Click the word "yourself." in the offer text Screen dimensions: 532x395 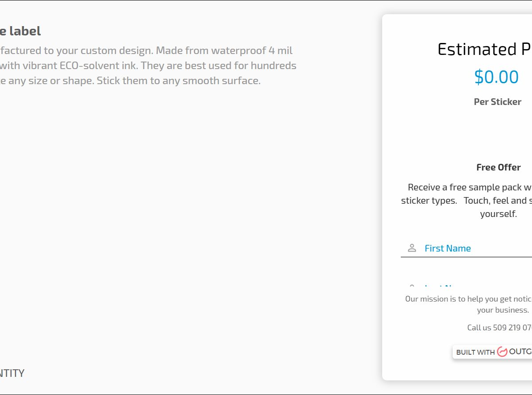pos(498,214)
